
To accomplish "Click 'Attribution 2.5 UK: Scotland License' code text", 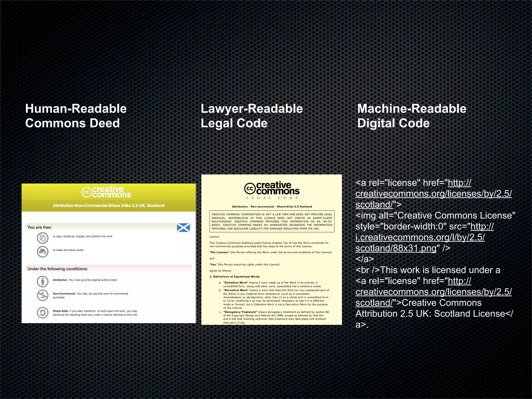I will tap(430, 314).
